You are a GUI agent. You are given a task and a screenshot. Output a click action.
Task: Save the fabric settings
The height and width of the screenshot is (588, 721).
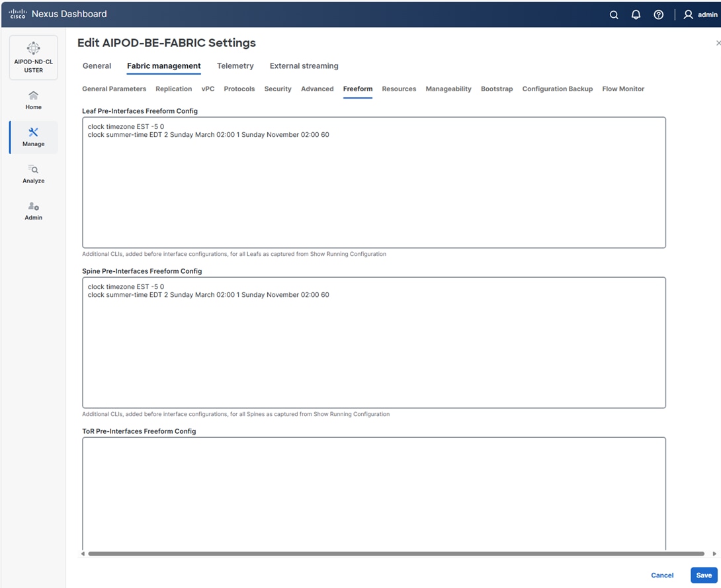click(x=703, y=575)
